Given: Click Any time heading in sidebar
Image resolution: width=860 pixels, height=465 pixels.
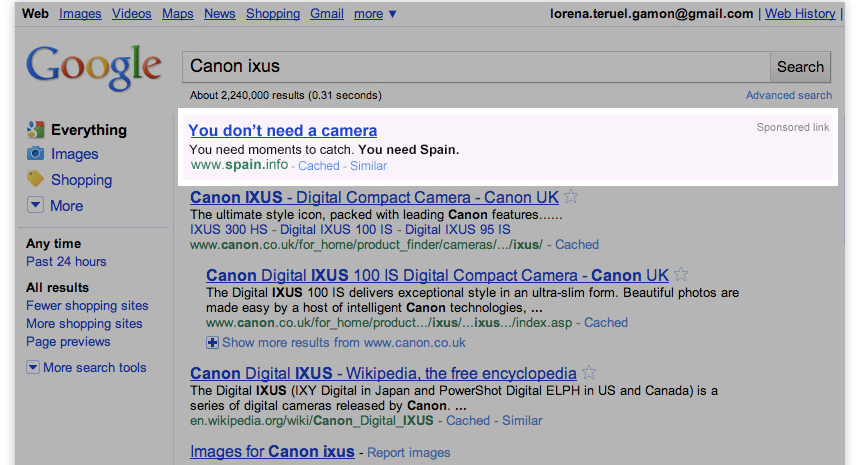Looking at the screenshot, I should [x=54, y=243].
